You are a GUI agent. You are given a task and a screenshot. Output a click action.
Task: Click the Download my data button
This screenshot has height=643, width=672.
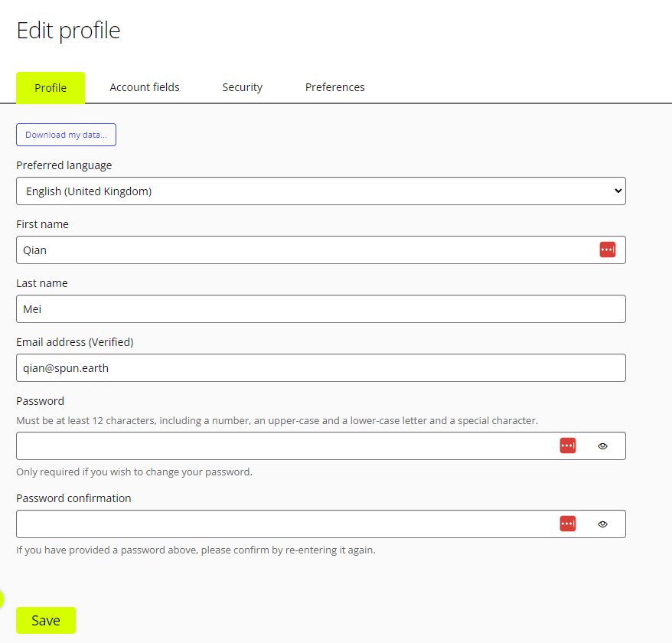66,135
